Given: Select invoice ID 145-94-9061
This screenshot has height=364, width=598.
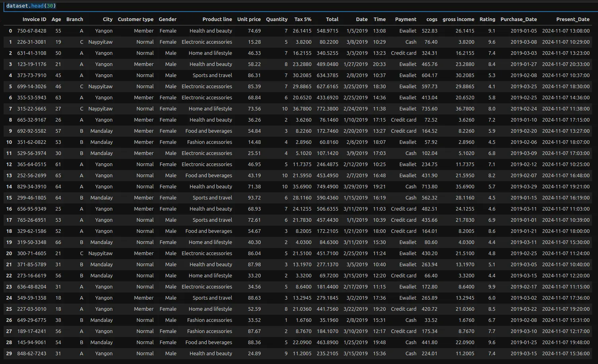Looking at the screenshot, I should click(x=32, y=342).
